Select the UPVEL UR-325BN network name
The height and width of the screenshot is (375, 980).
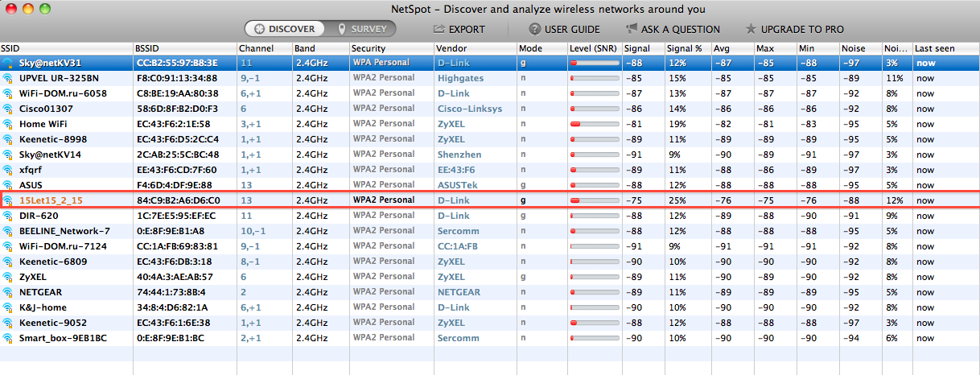pos(59,78)
